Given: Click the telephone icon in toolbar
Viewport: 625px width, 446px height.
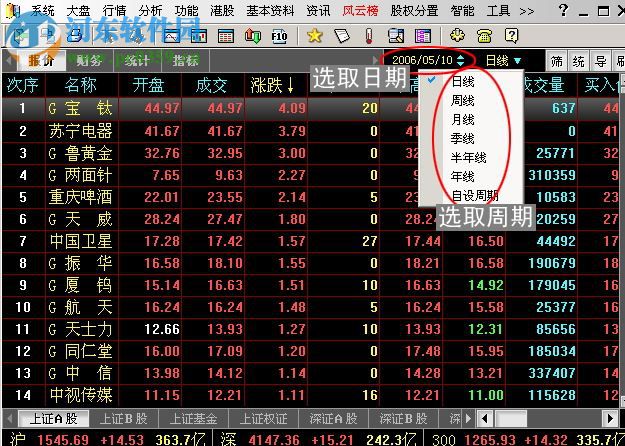Looking at the screenshot, I should 484,36.
